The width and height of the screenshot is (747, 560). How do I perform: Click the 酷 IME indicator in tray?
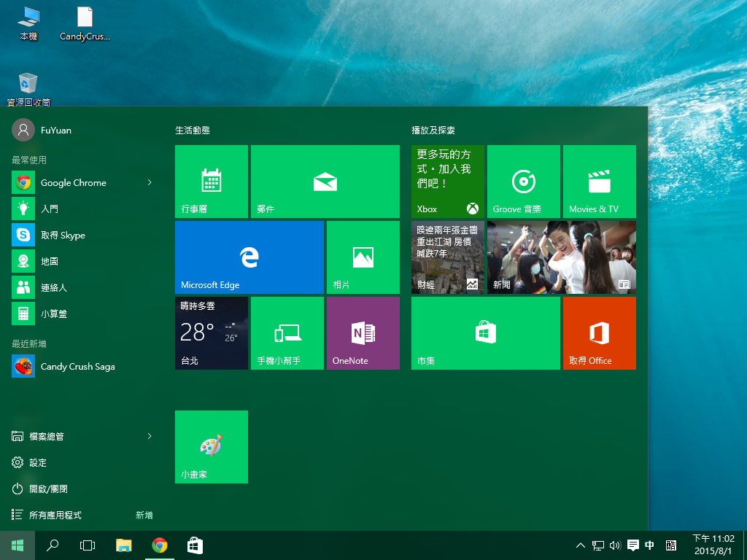pyautogui.click(x=671, y=545)
